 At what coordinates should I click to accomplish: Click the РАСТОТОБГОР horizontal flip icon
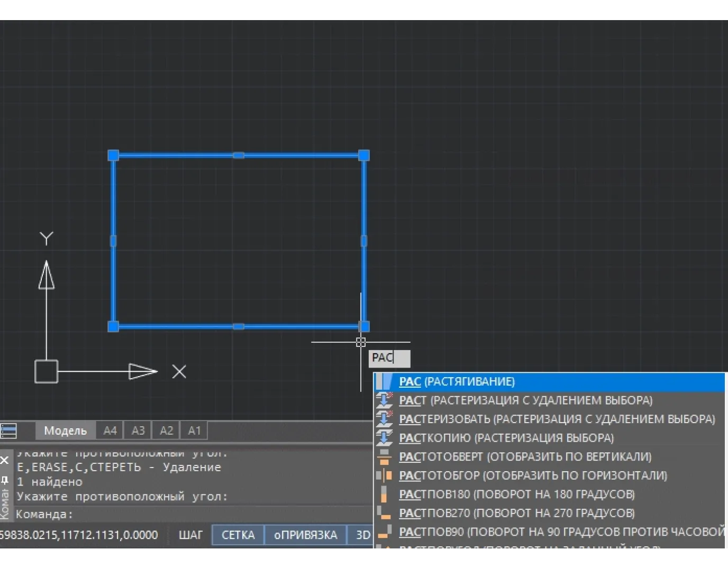[x=384, y=475]
